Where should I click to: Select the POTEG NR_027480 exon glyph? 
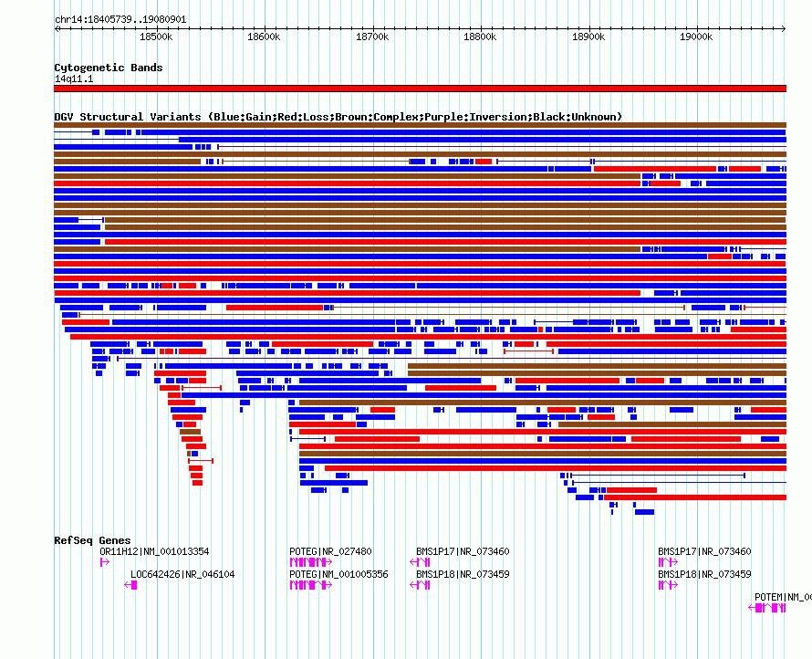point(311,562)
